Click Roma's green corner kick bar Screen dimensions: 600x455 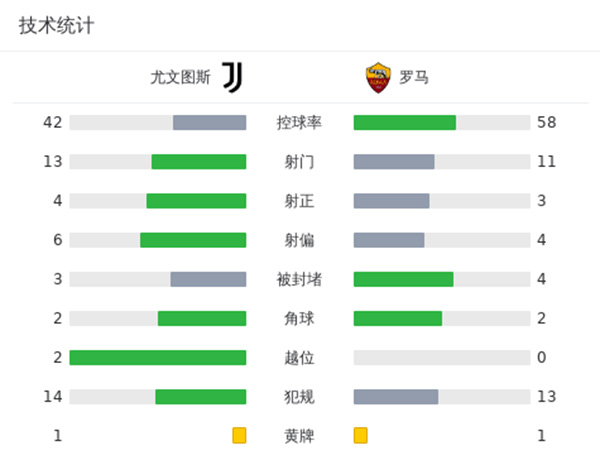point(397,318)
